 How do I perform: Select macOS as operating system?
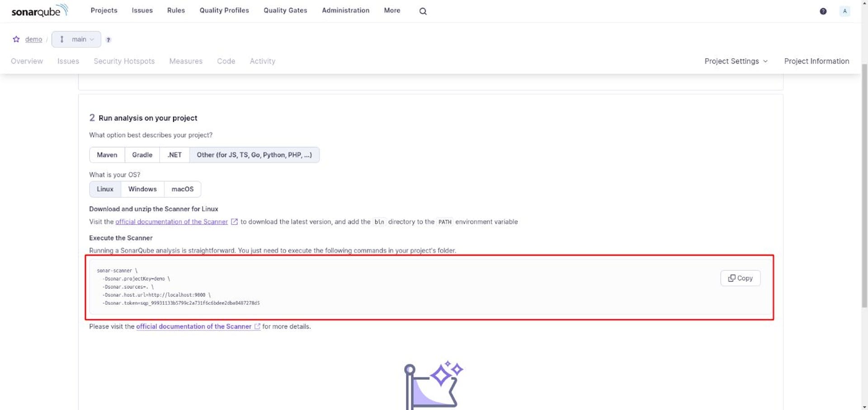pyautogui.click(x=182, y=189)
